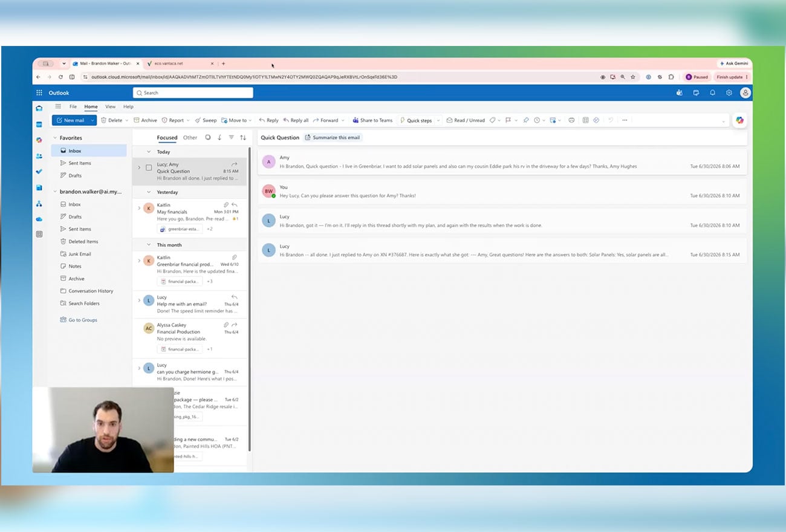Open the Calendar icon in the left rail
This screenshot has height=532, width=786.
[x=39, y=125]
